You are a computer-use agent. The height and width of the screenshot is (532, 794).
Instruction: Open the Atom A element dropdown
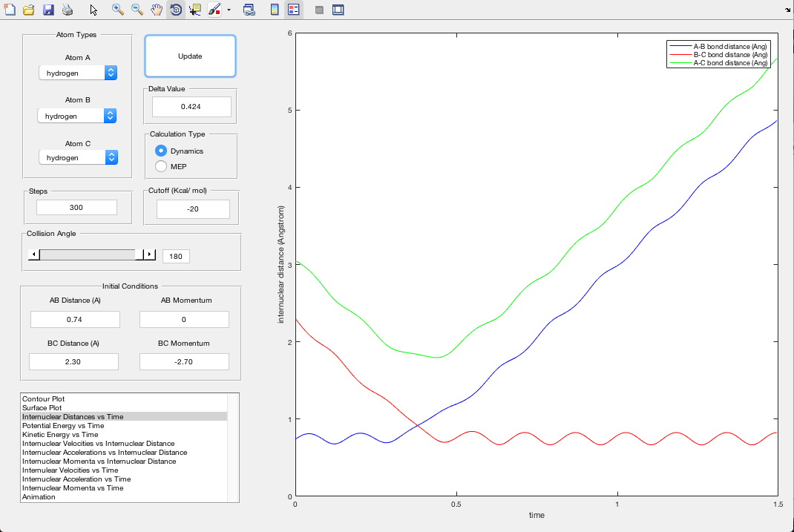[x=78, y=73]
